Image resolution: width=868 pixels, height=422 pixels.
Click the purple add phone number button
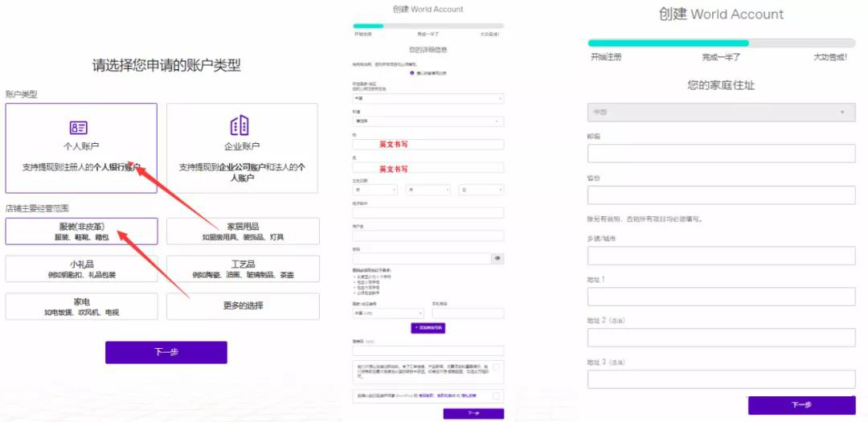pos(428,328)
